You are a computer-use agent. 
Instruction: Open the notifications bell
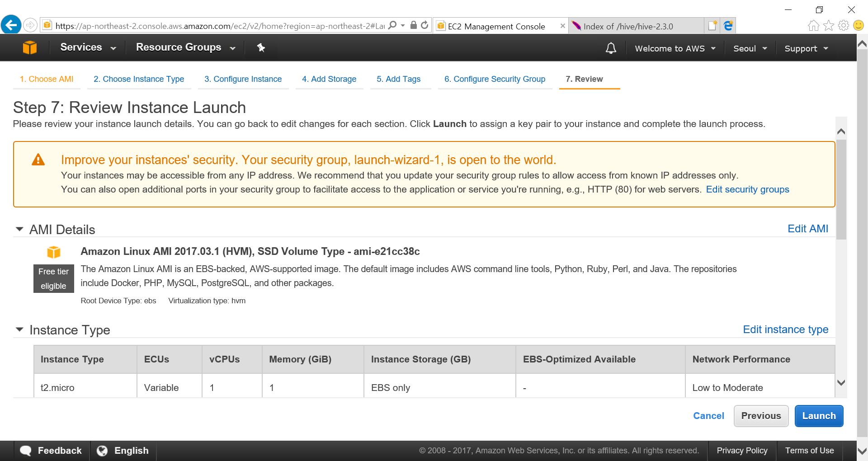[611, 48]
